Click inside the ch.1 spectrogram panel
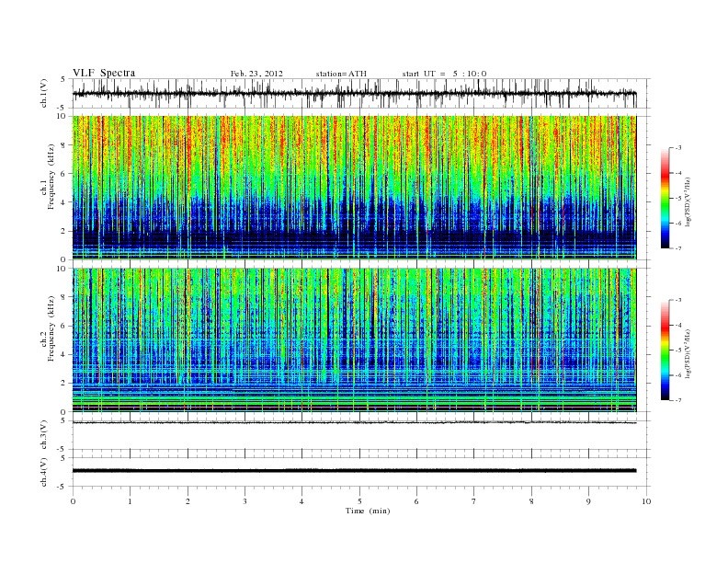 354,187
